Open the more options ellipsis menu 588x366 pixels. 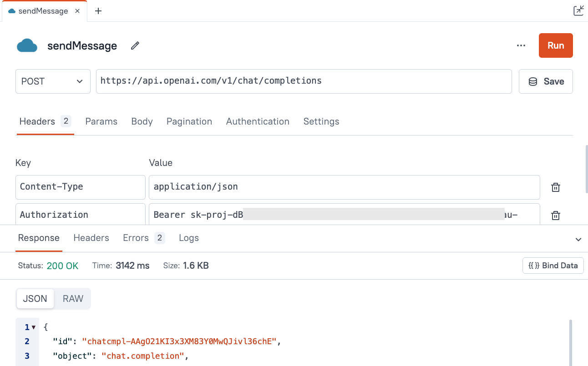point(521,45)
